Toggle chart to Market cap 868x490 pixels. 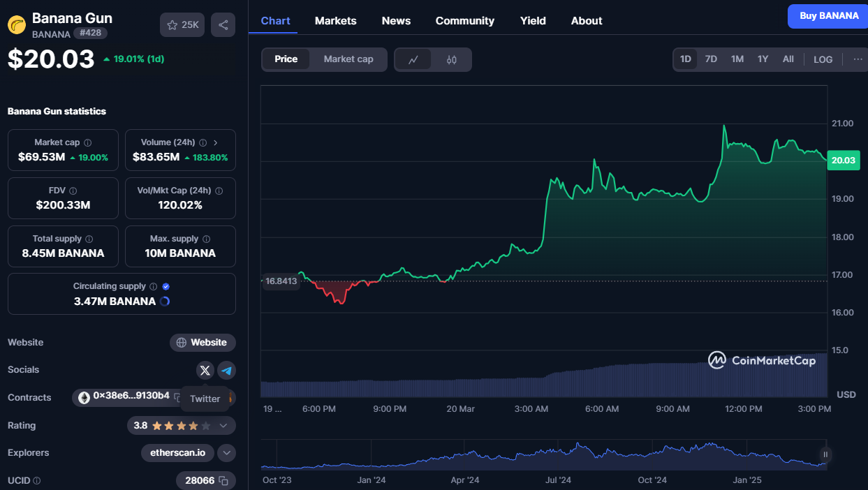(348, 59)
